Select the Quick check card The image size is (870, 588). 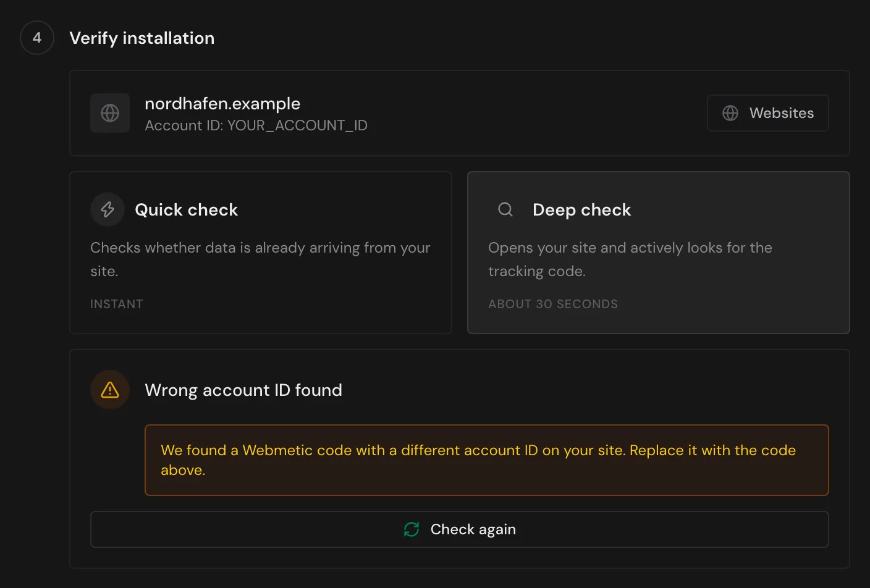click(261, 253)
